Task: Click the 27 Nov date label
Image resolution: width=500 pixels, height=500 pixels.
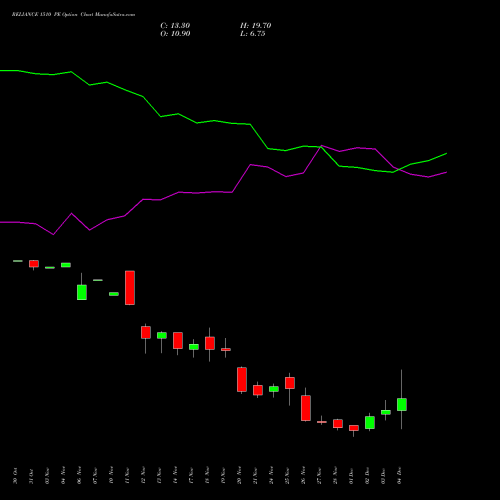Action: 319,476
